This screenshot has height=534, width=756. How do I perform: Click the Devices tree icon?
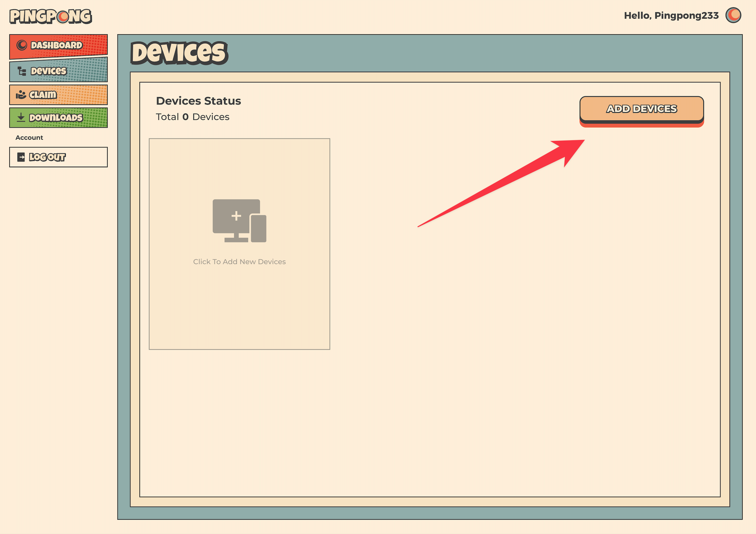(x=22, y=71)
